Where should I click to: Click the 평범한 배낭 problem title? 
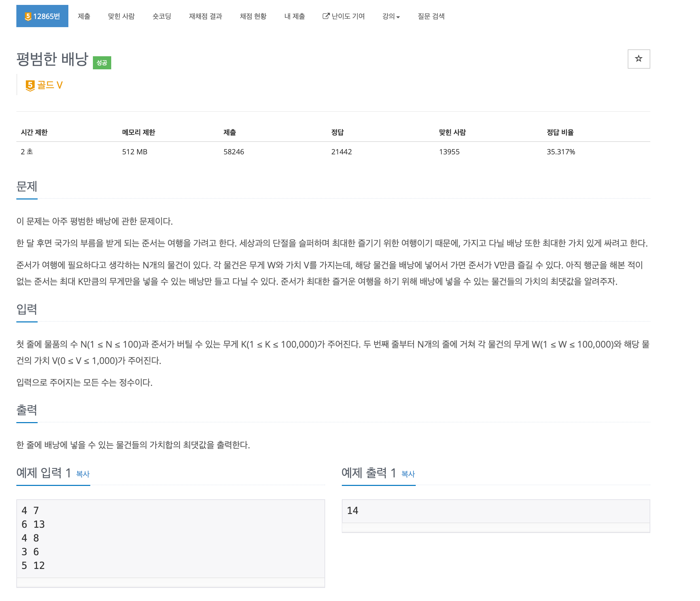(52, 60)
